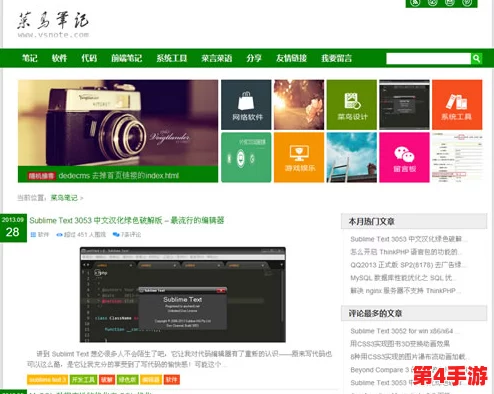Open the 游戏娱乐 monitor tile
The height and width of the screenshot is (394, 494).
(x=299, y=157)
